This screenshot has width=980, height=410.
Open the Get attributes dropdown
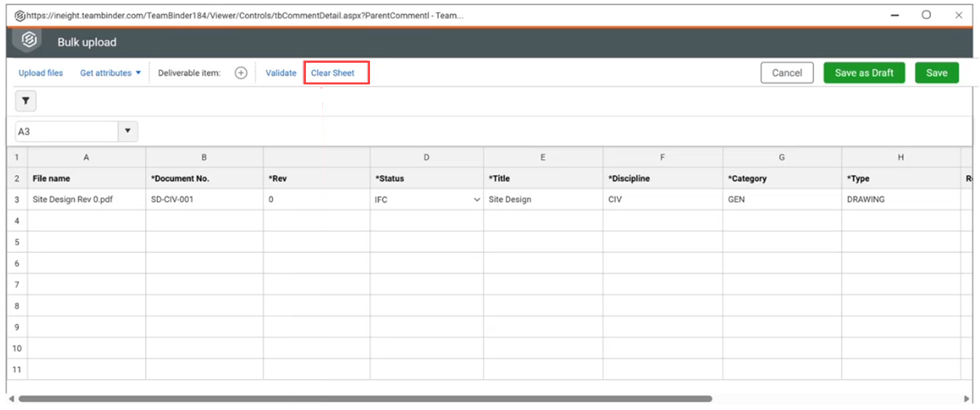[x=110, y=73]
